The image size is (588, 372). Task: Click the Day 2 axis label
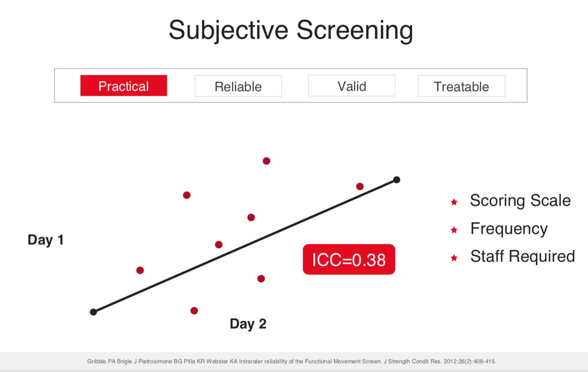(248, 324)
